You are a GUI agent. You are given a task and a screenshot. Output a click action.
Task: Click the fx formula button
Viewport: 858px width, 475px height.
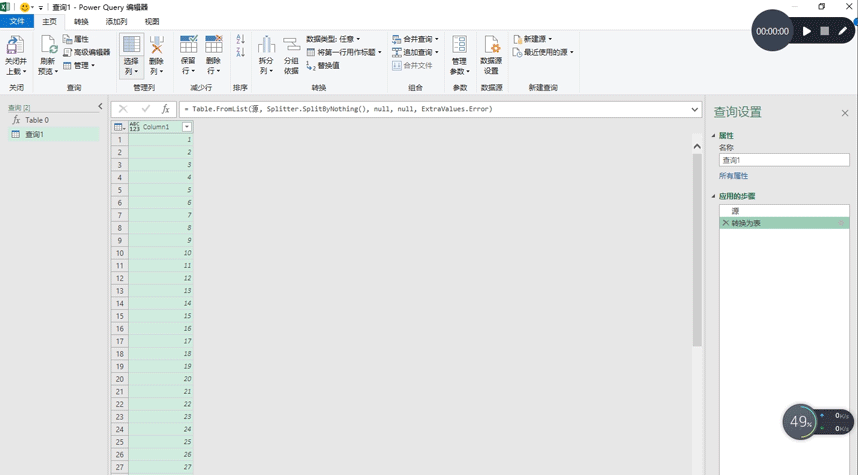[166, 109]
